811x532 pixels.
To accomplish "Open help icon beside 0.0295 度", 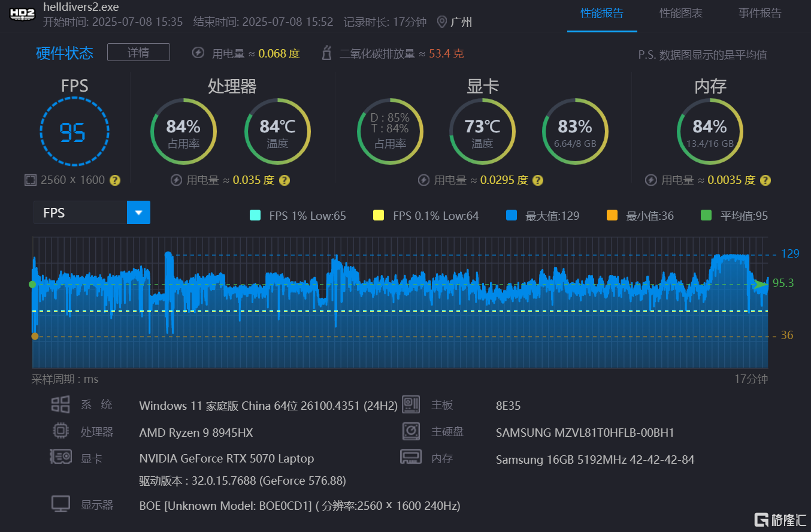I will (x=538, y=180).
